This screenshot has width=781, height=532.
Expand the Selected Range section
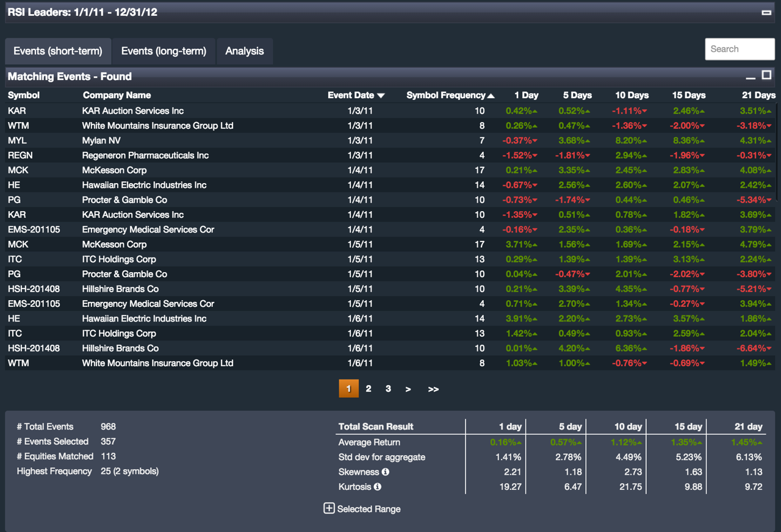329,508
